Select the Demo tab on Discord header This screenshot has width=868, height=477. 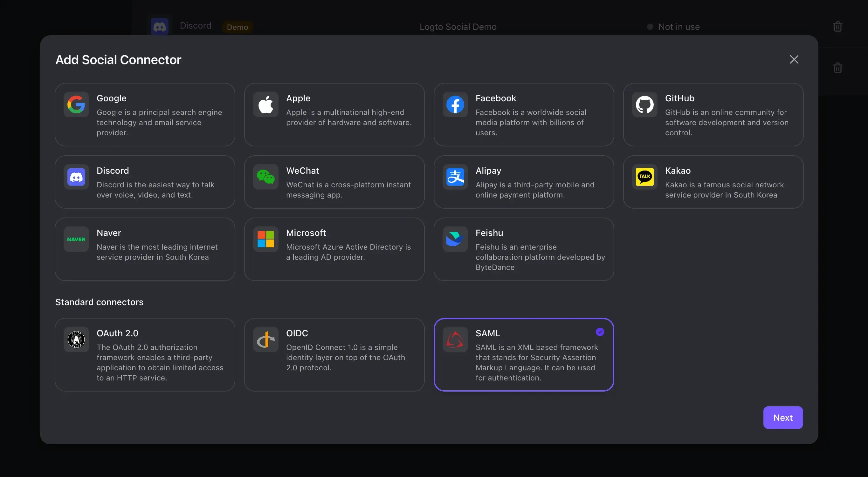[x=237, y=26]
